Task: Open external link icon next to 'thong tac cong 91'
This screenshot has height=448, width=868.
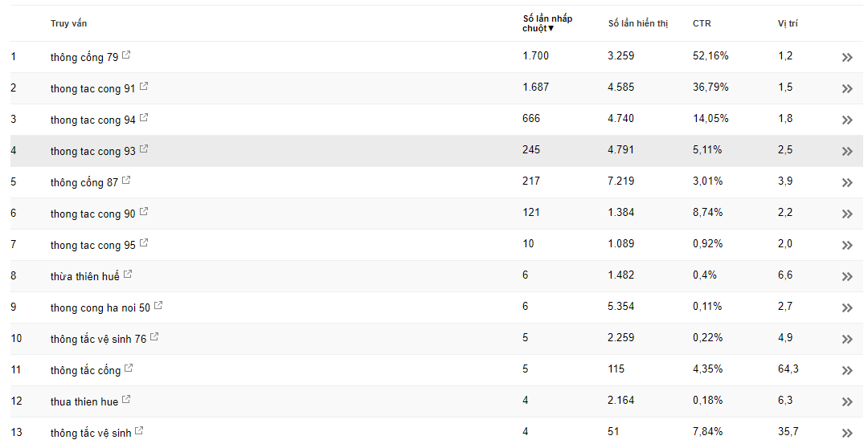Action: click(x=144, y=86)
